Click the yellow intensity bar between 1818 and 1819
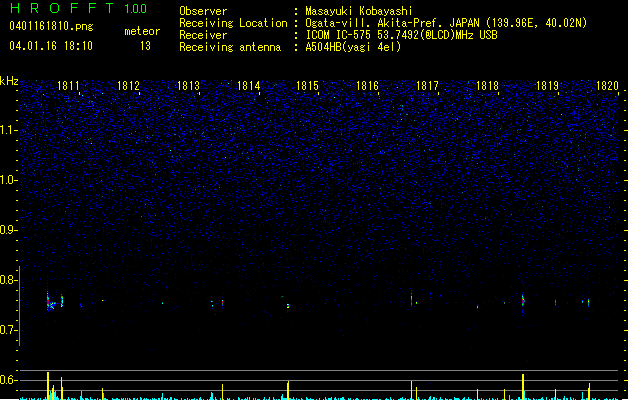Image resolution: width=629 pixels, height=400 pixels. point(523,386)
